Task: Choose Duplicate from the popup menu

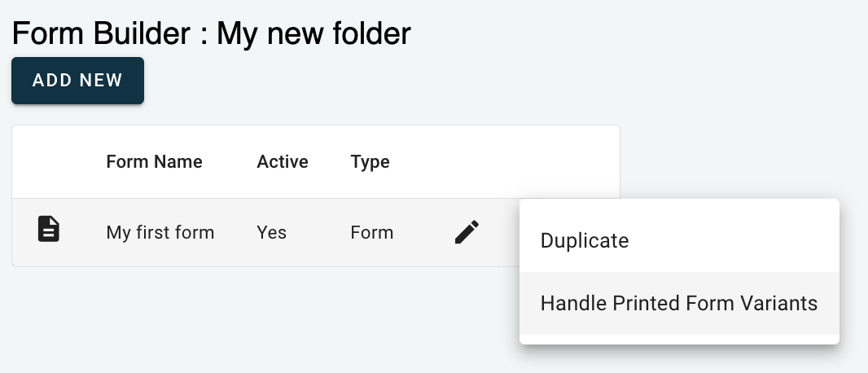Action: [x=585, y=241]
